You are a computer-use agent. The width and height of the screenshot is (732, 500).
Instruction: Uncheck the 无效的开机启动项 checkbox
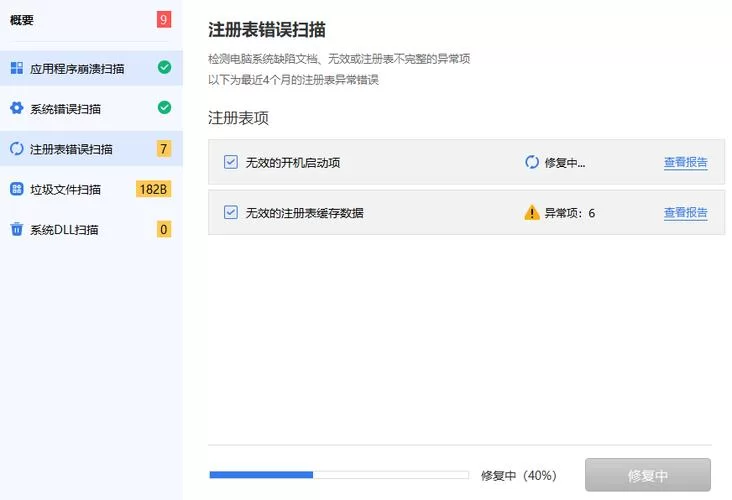(x=231, y=162)
